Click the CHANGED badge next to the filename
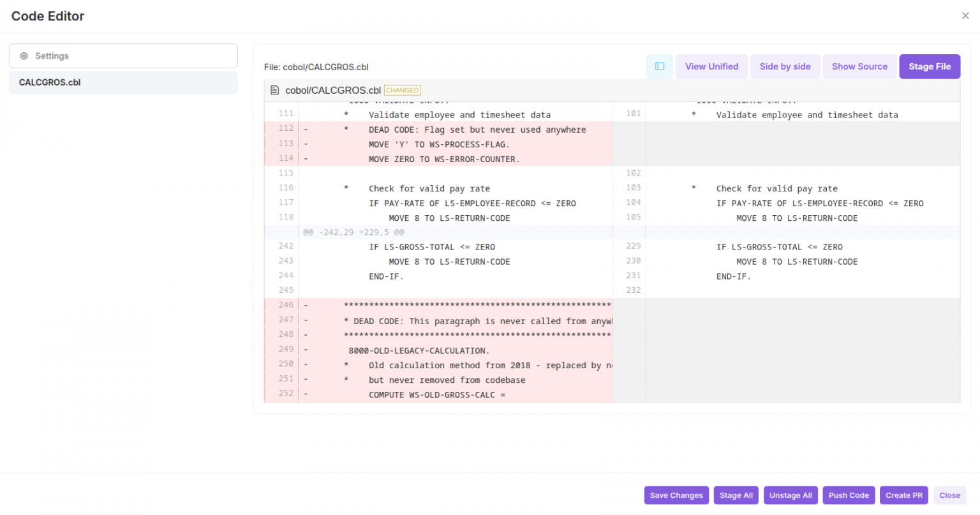Viewport: 980px width, 515px height. [x=402, y=90]
